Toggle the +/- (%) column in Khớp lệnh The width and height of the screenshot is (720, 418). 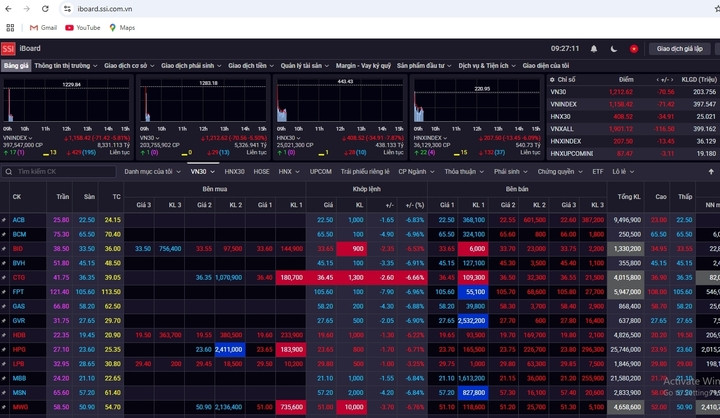(x=415, y=204)
